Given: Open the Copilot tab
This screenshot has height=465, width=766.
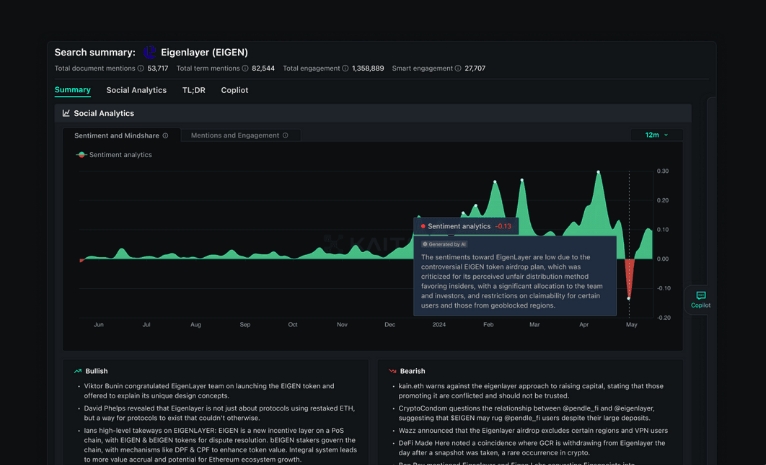Looking at the screenshot, I should click(x=234, y=90).
